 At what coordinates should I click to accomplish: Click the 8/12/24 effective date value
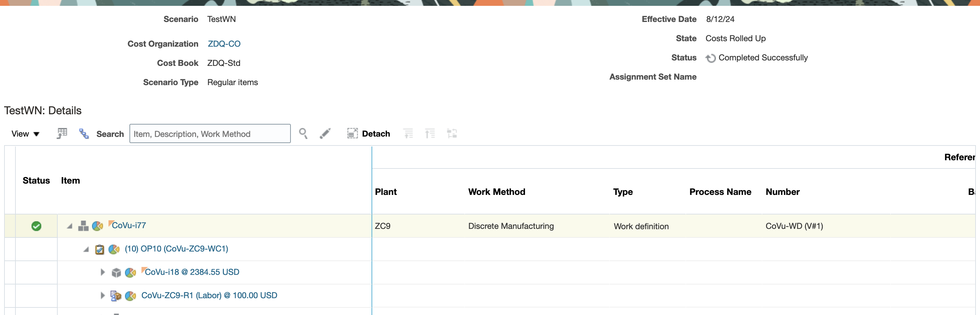coord(720,19)
